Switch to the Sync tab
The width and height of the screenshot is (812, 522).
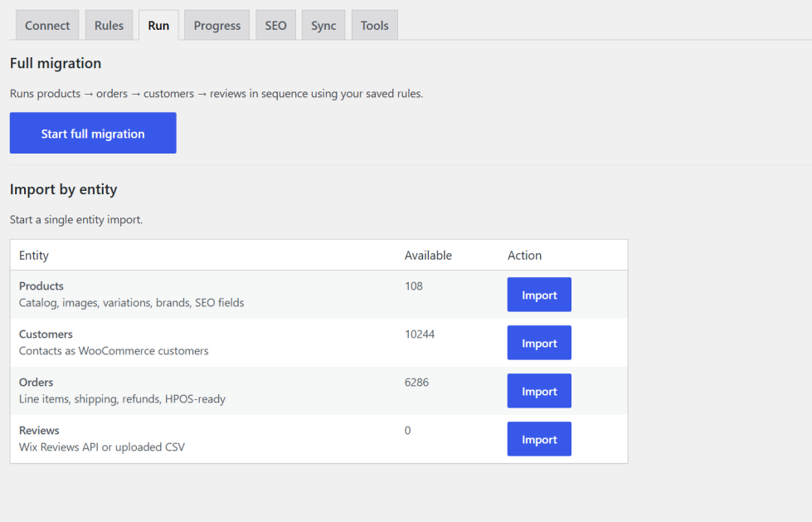pos(323,25)
